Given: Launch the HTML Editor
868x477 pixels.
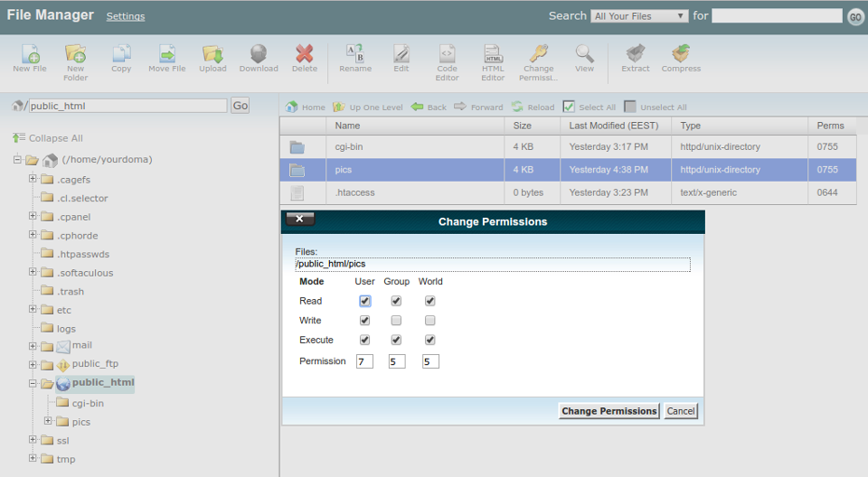Looking at the screenshot, I should [493, 54].
